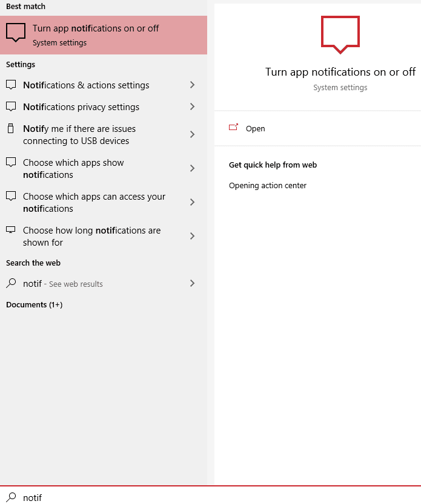Click the search text field containing notif
Image resolution: width=421 pixels, height=504 pixels.
pos(219,497)
